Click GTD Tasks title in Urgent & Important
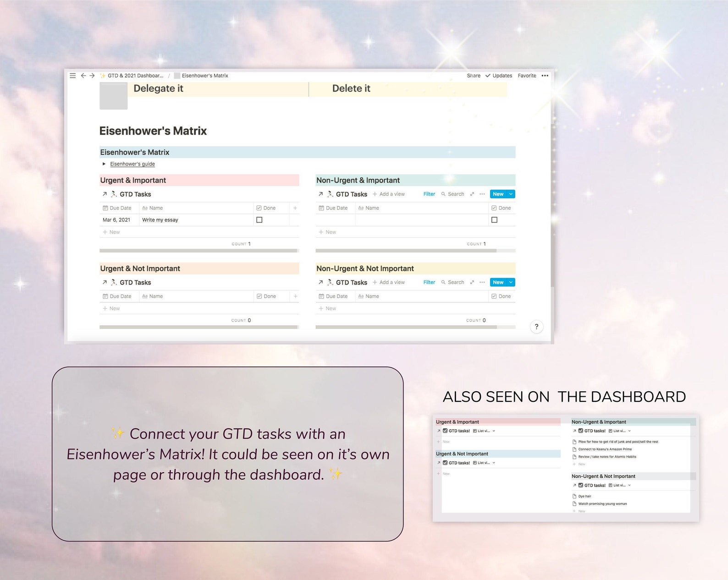728x580 pixels. [x=135, y=194]
